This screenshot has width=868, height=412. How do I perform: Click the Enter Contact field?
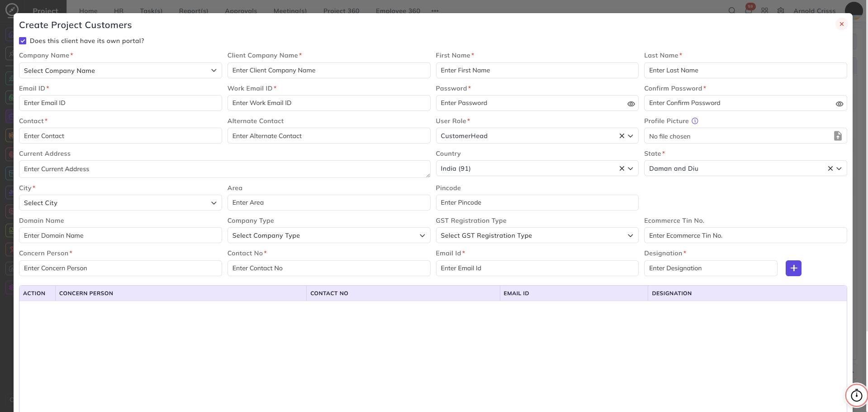[120, 136]
